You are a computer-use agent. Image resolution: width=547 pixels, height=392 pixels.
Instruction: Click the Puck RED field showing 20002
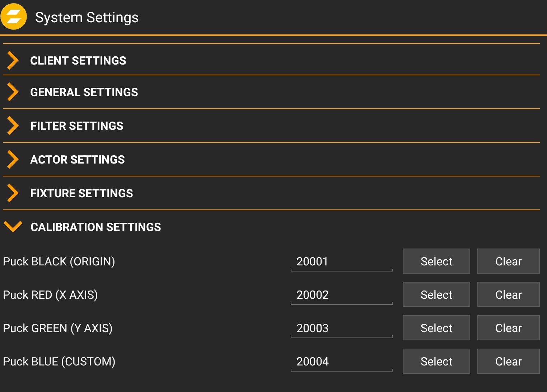tap(341, 295)
